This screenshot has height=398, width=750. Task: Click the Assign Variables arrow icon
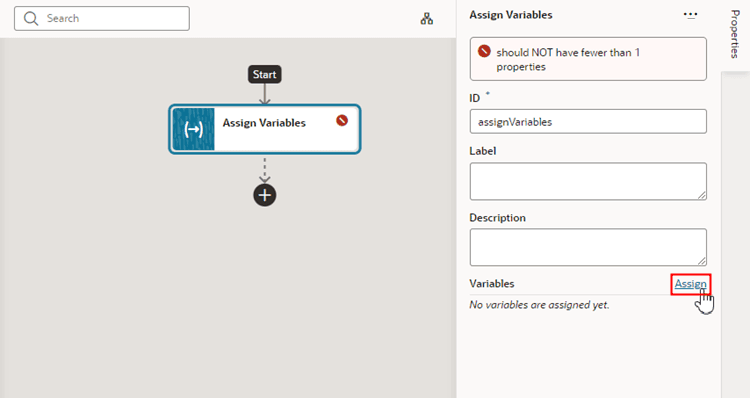[193, 129]
